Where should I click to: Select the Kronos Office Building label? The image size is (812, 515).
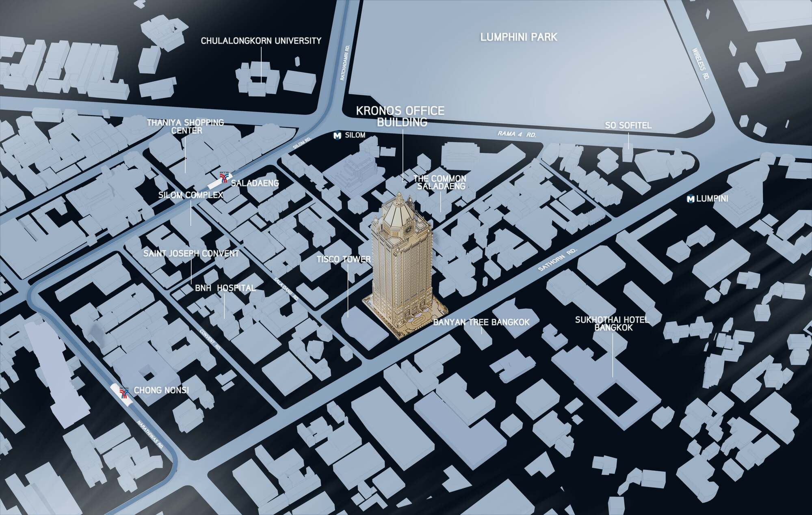[400, 116]
